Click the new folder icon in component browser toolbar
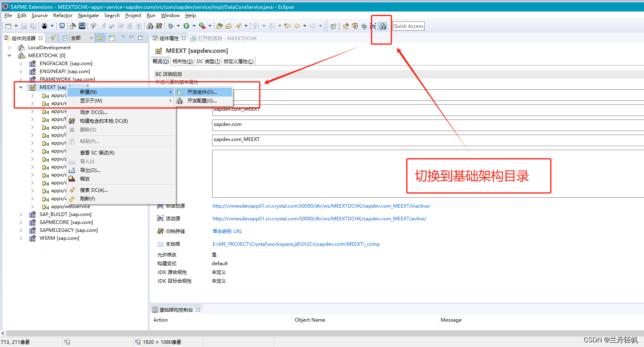 click(x=112, y=38)
